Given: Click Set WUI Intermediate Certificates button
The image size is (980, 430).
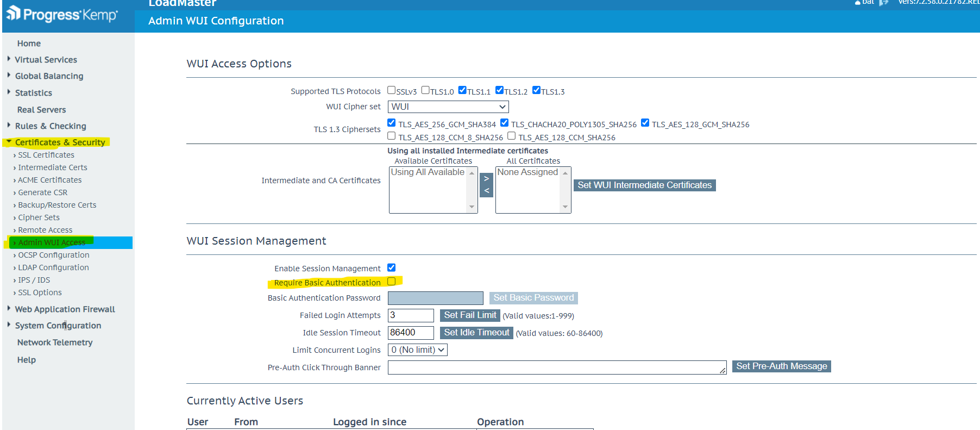Looking at the screenshot, I should 645,185.
